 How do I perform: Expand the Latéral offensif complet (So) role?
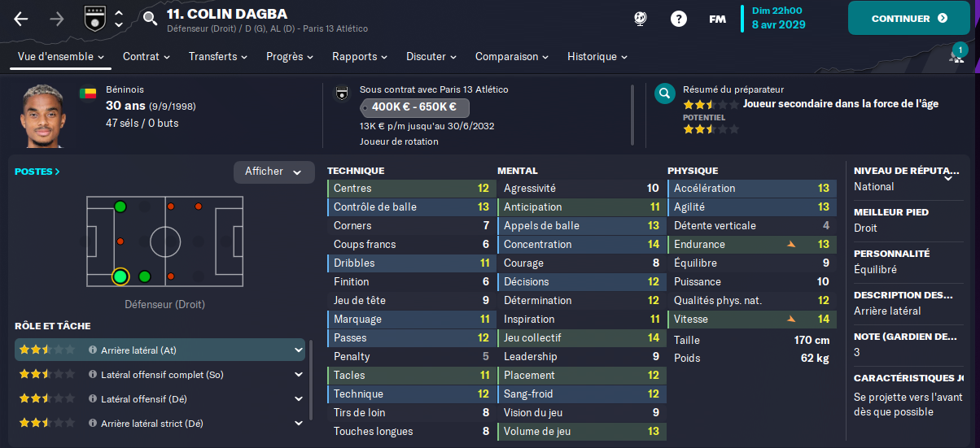(299, 375)
